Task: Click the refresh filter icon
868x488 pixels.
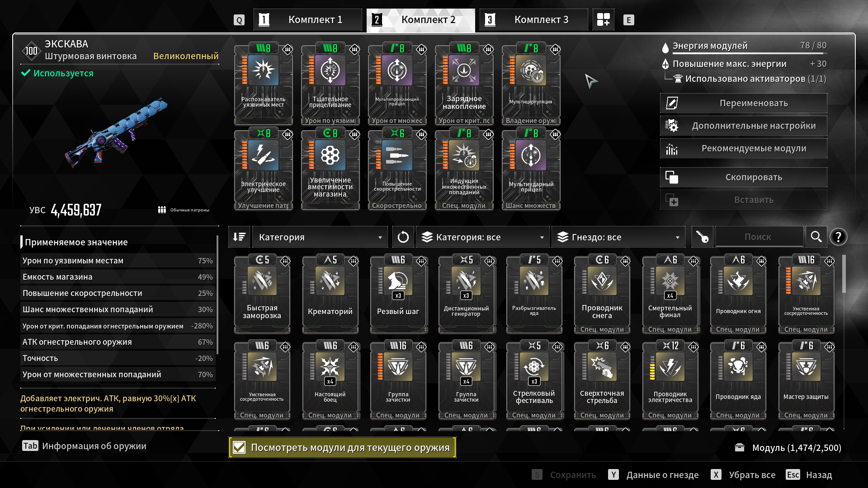Action: point(403,237)
